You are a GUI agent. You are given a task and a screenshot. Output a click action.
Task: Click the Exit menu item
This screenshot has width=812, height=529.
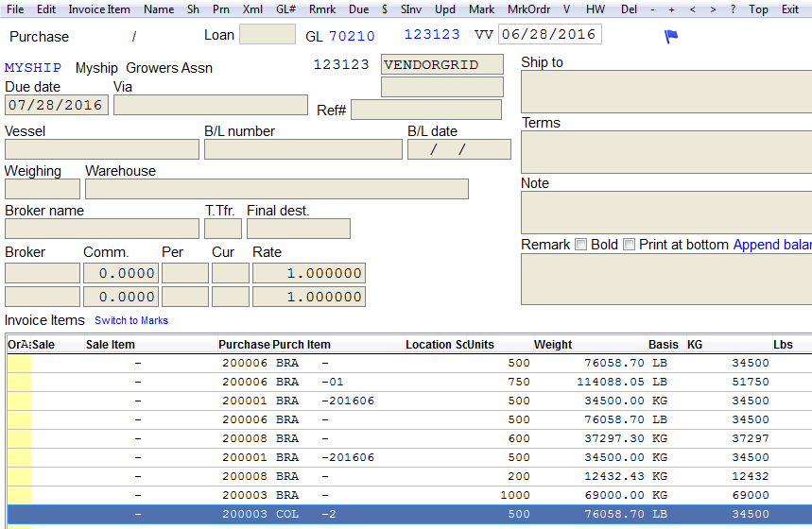[x=789, y=9]
